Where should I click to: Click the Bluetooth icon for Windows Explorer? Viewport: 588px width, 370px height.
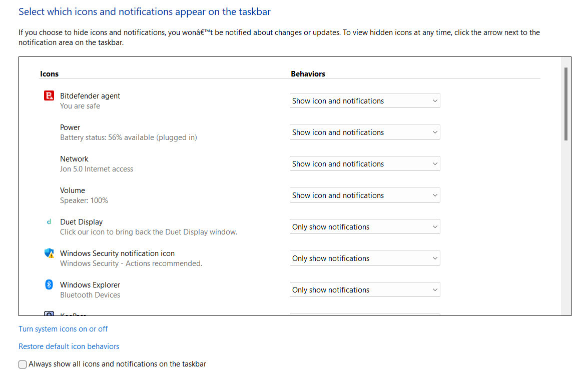[x=49, y=284]
